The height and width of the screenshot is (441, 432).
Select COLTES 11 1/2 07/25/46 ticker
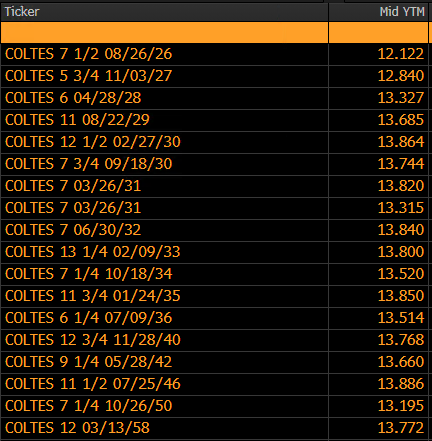tap(93, 384)
